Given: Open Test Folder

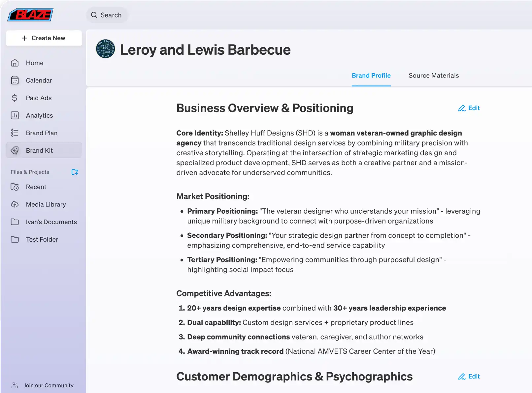Looking at the screenshot, I should tap(44, 239).
